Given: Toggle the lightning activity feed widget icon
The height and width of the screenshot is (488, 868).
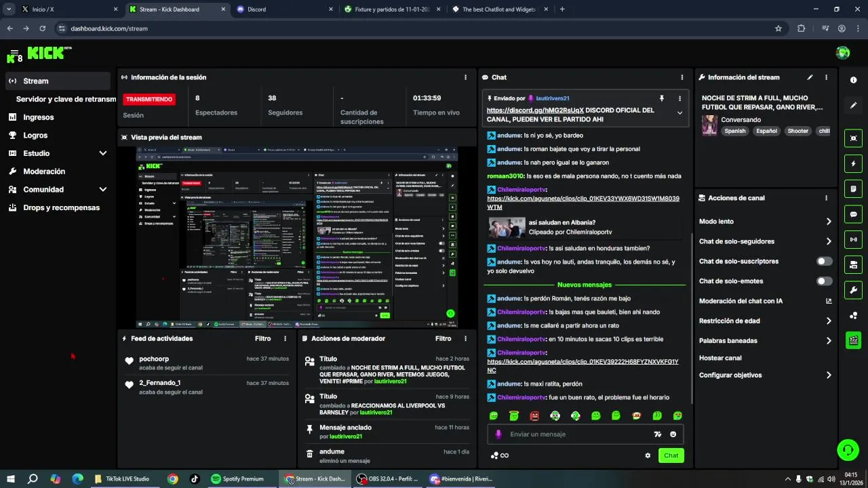Looking at the screenshot, I should [853, 163].
